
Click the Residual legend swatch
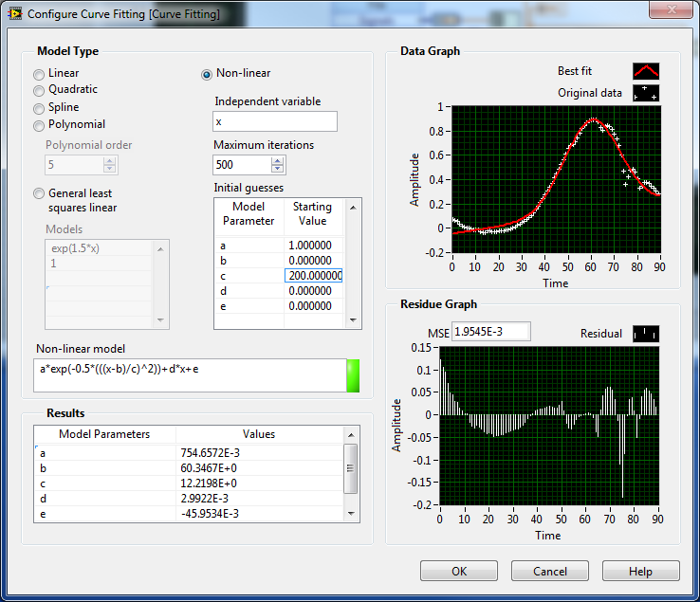coord(646,334)
